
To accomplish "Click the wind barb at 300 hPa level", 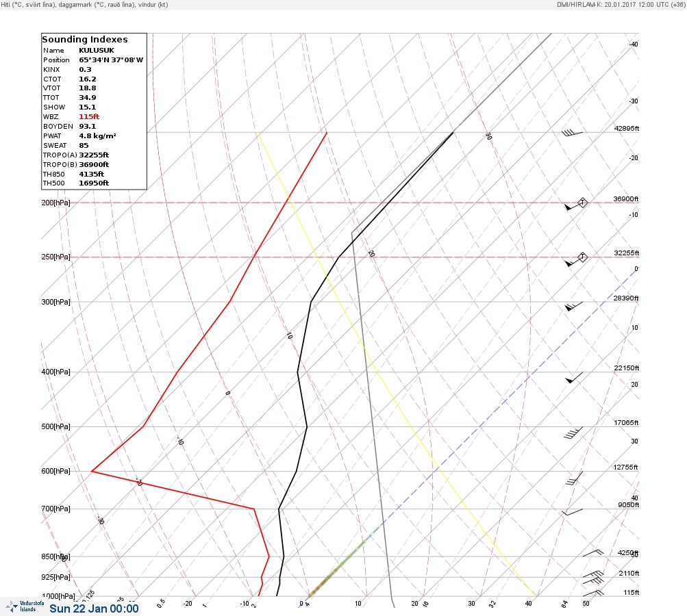I will 573,306.
